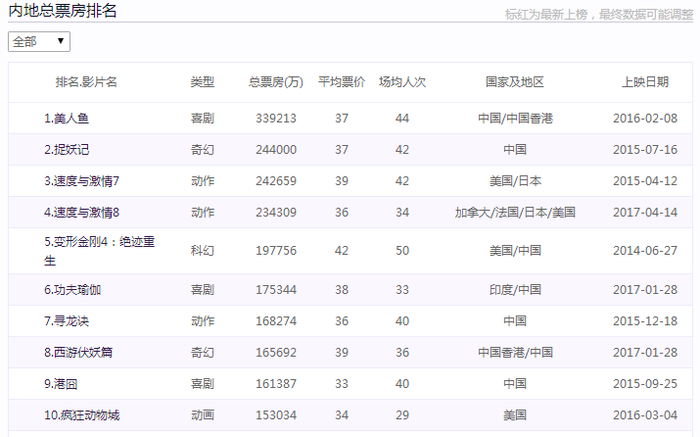Viewport: 700px width, 437px height.
Task: Click release date 2016-02-08
Action: coord(645,118)
